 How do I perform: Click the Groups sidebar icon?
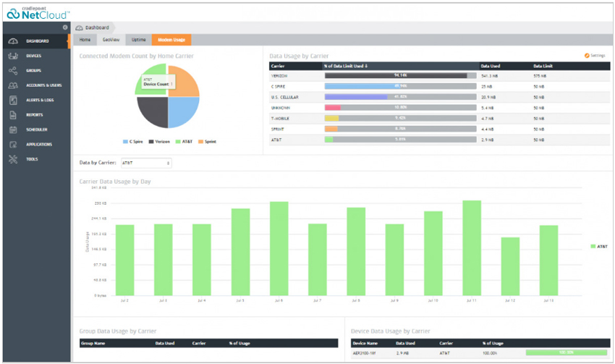point(13,71)
